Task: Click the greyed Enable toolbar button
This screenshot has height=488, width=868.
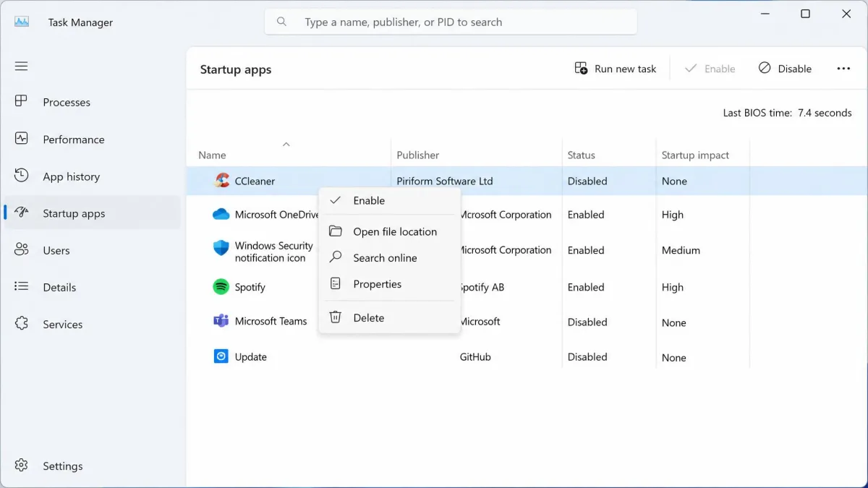Action: click(x=710, y=69)
